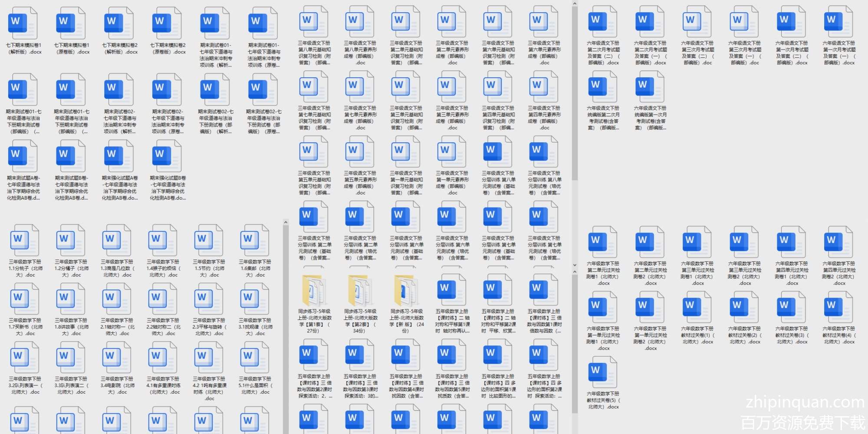Click scroll up arrow of 三年级数学 file pane

(x=286, y=223)
